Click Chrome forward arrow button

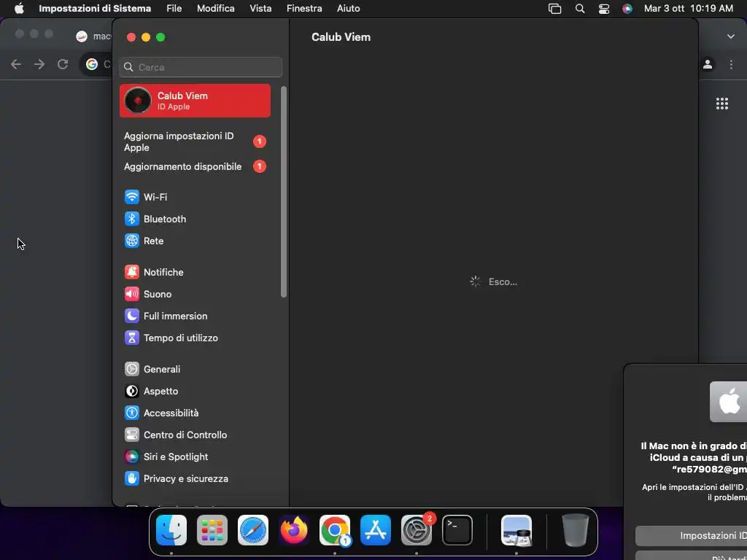[x=39, y=64]
